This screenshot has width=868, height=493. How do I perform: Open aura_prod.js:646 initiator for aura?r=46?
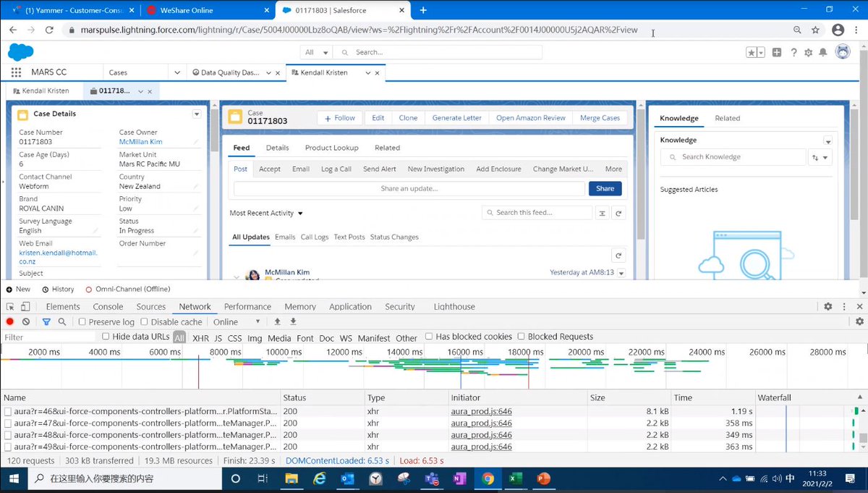481,411
